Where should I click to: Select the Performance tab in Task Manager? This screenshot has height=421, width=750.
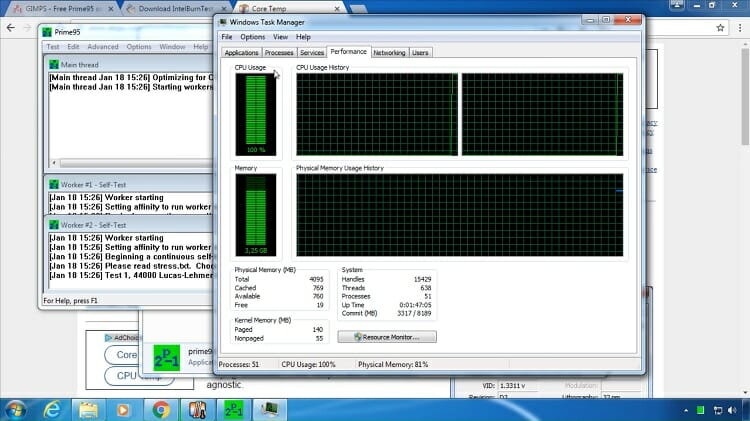(x=349, y=52)
